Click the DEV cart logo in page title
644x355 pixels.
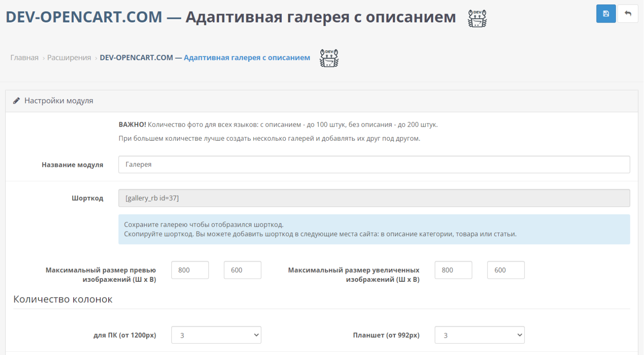point(477,18)
